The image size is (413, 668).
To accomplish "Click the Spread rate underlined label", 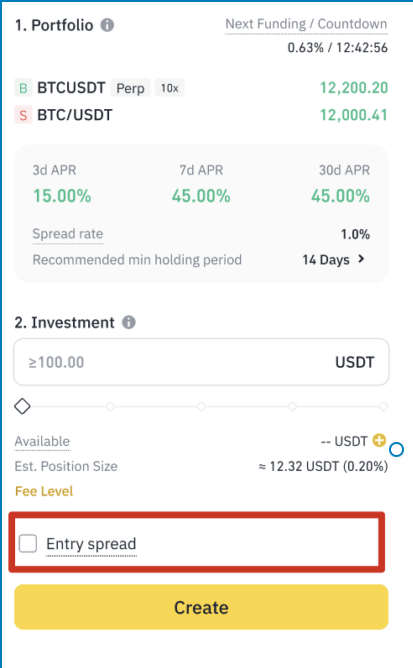I will [68, 234].
